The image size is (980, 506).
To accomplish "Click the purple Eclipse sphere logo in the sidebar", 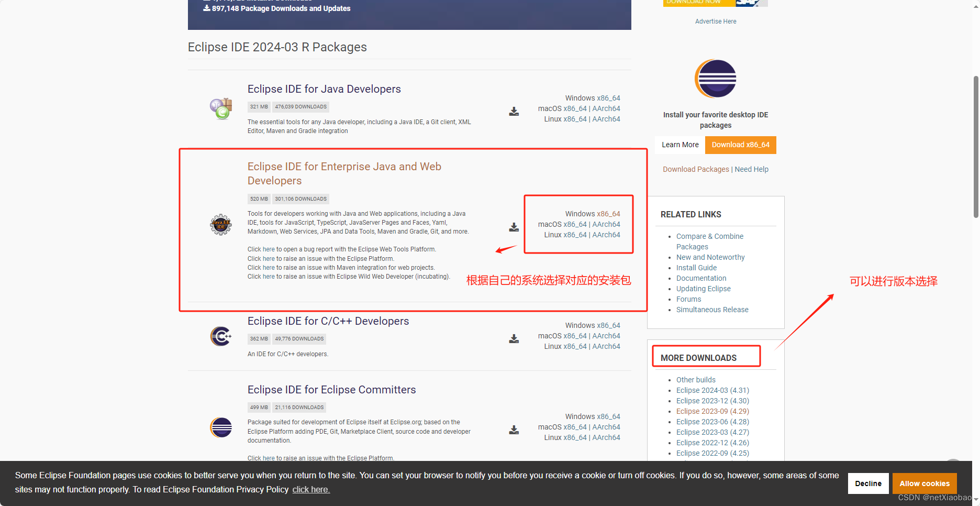I will [x=715, y=79].
